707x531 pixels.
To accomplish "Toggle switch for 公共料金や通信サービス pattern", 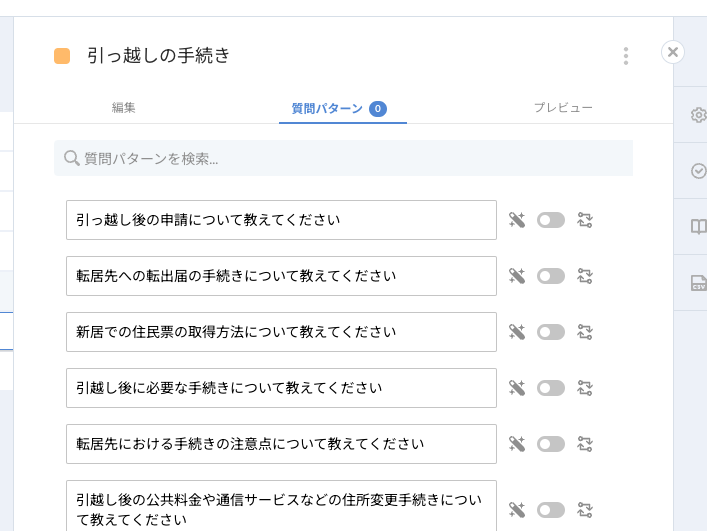I will pyautogui.click(x=551, y=510).
